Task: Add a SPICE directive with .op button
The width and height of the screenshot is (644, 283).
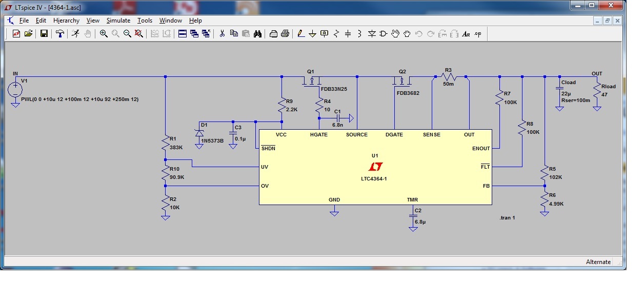Action: (478, 34)
